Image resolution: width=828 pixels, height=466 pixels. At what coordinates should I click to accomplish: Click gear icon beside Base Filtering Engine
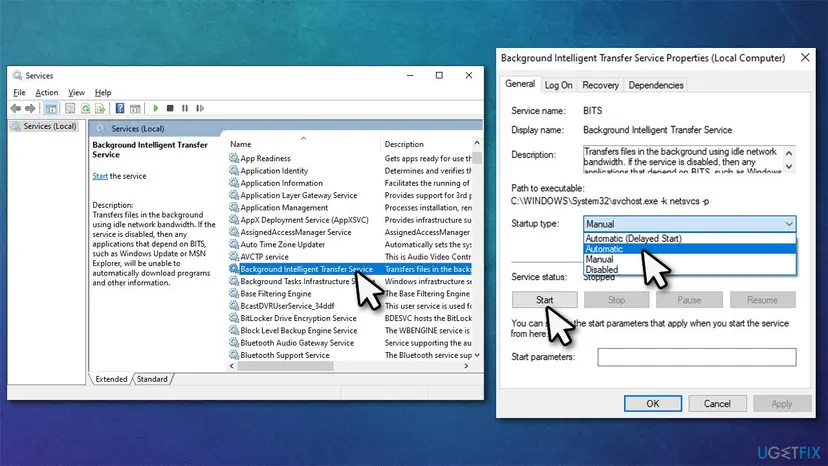(x=234, y=293)
